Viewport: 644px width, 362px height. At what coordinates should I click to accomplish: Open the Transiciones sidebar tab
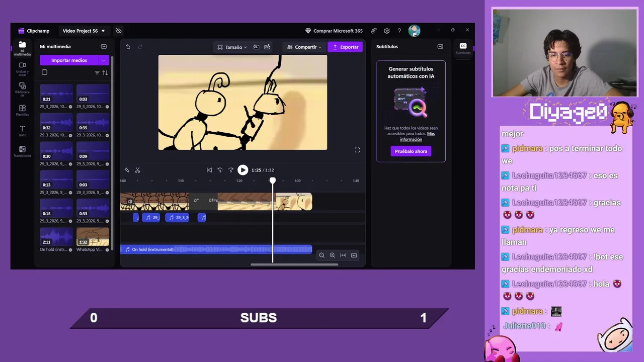pos(22,152)
